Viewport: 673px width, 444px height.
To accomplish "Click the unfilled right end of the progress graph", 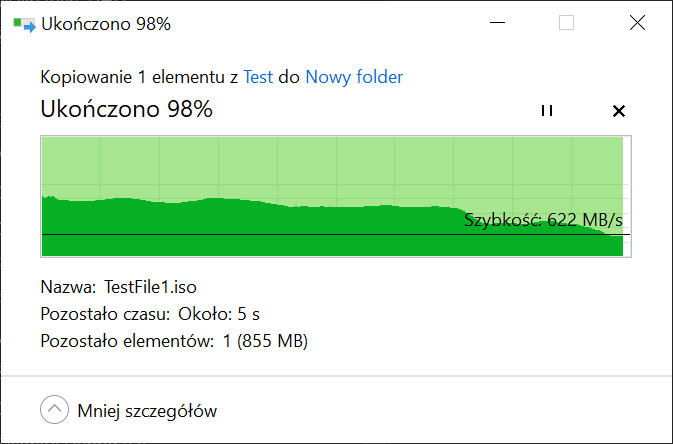I will [627, 197].
